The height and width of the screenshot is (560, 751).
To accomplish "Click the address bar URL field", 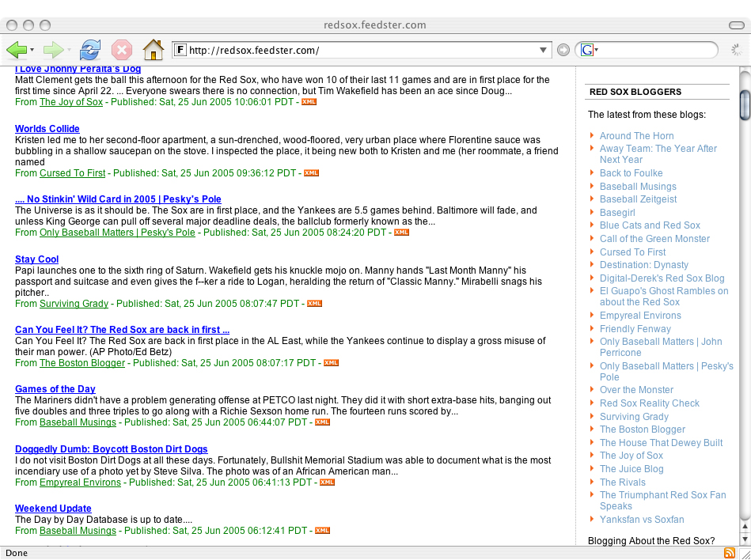I will pos(361,50).
